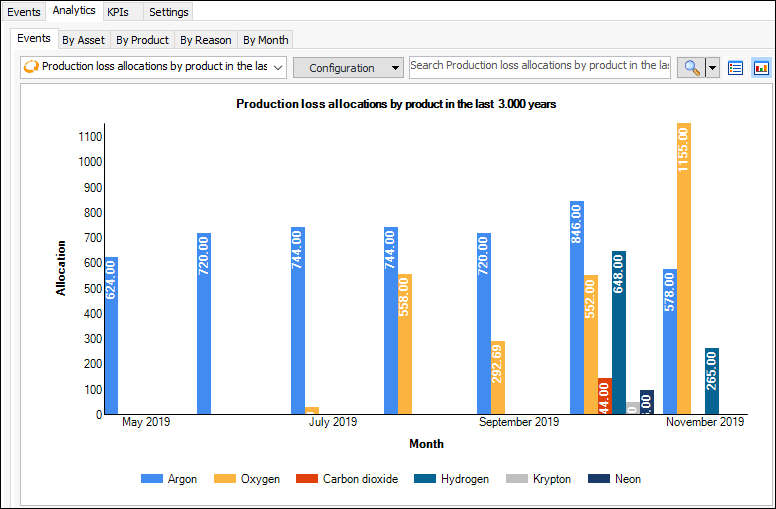The image size is (776, 509).
Task: Switch to the KPIs tab
Action: (x=118, y=12)
